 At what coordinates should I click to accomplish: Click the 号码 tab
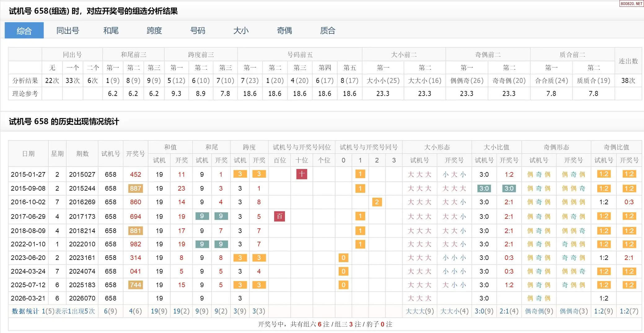(x=198, y=31)
